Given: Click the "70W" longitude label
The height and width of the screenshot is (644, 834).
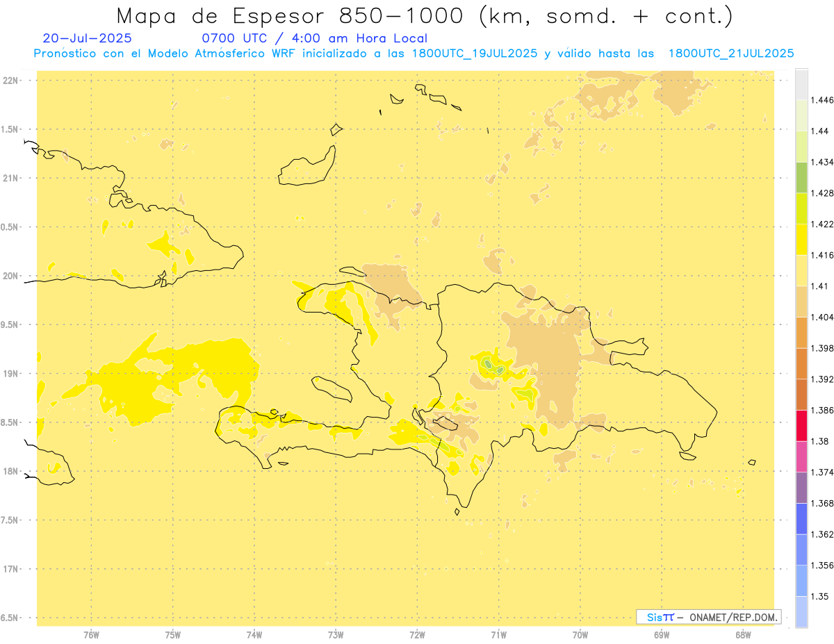Looking at the screenshot, I should pos(580,635).
